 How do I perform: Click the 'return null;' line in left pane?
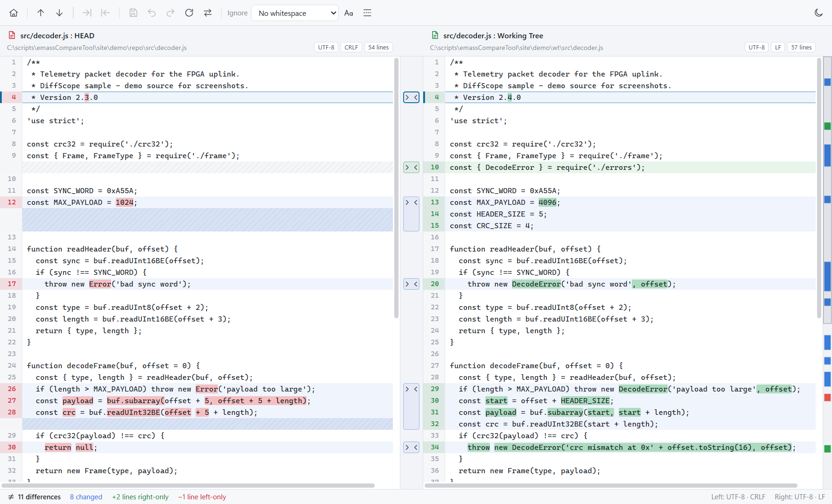208,448
